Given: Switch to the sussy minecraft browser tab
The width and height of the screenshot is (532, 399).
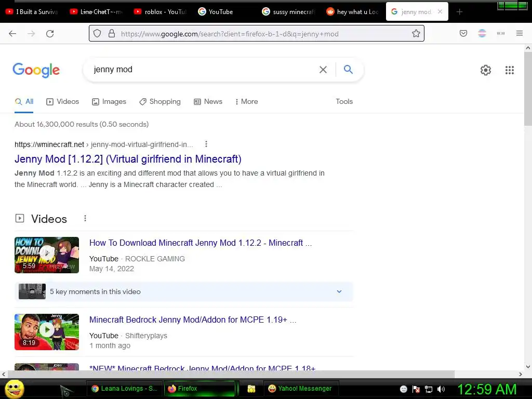Looking at the screenshot, I should click(x=289, y=12).
